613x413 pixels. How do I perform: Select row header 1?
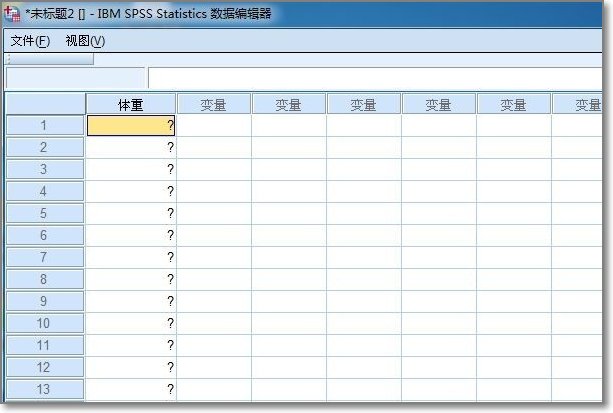[x=45, y=125]
